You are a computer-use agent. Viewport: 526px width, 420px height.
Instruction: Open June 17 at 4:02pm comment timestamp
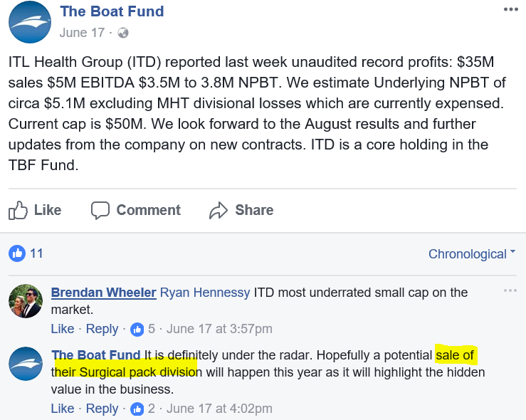[219, 409]
